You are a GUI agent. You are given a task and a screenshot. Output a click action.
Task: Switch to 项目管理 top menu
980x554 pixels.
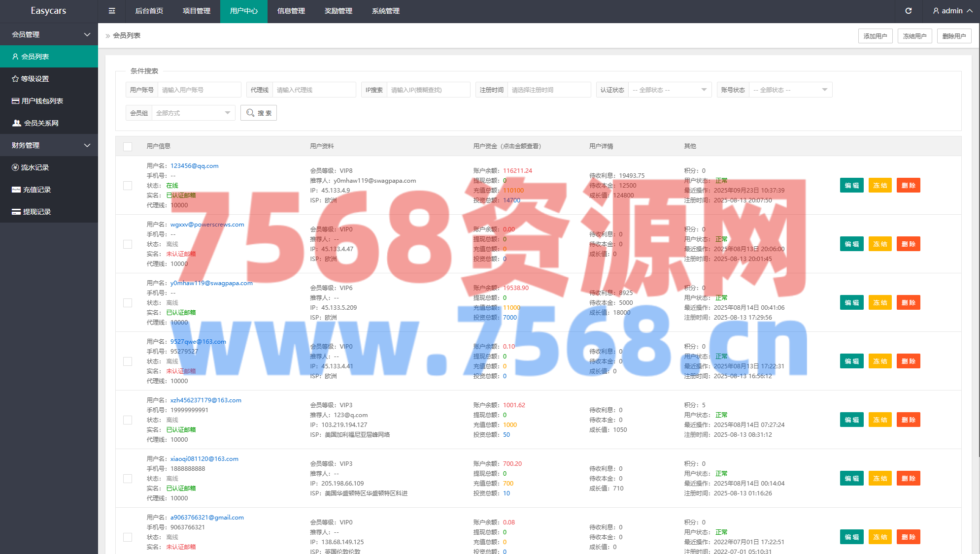coord(196,11)
